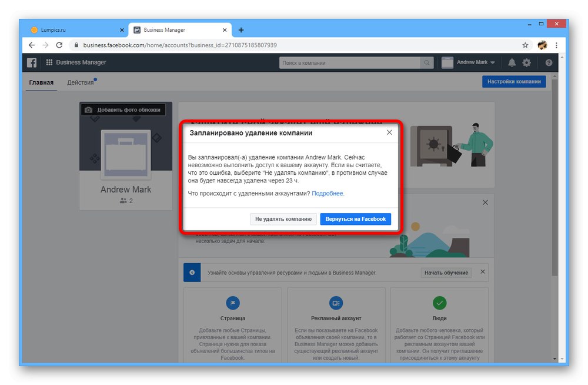This screenshot has width=588, height=385.
Task: Click the Люди card heading
Action: (x=439, y=318)
